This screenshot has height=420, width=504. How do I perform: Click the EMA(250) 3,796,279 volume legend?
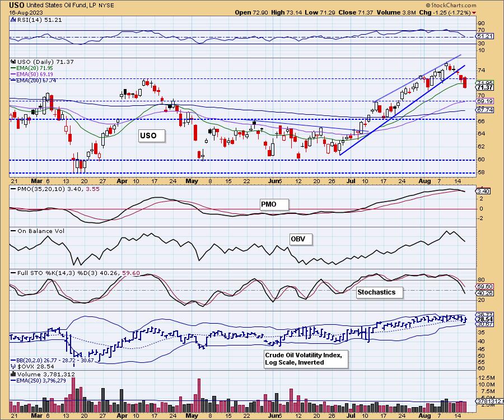point(38,380)
